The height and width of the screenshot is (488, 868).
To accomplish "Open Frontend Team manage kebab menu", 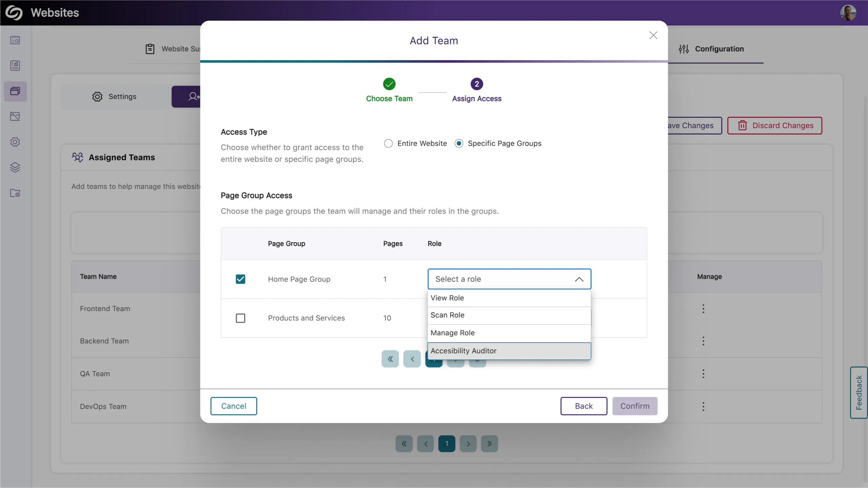I will (x=703, y=309).
